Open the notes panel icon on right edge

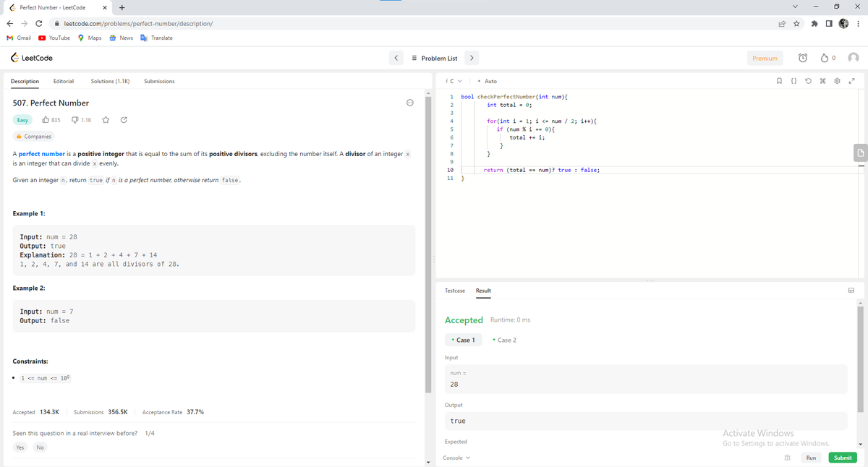(860, 153)
